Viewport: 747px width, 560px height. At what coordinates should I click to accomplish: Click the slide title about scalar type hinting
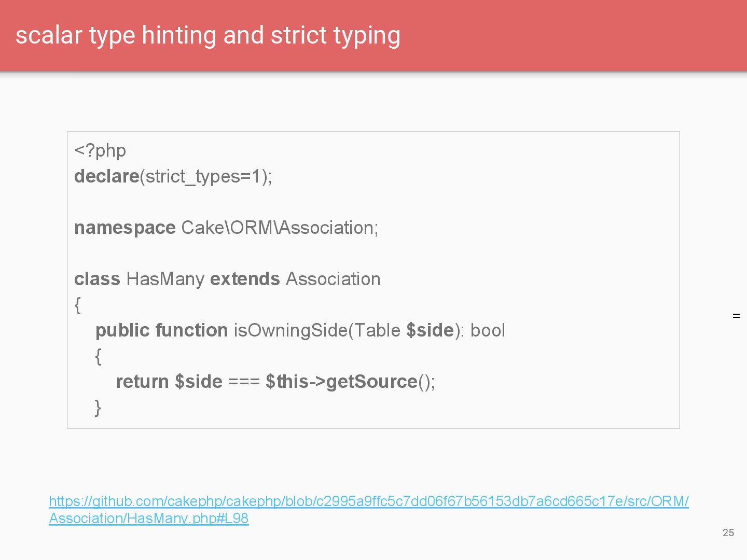208,35
